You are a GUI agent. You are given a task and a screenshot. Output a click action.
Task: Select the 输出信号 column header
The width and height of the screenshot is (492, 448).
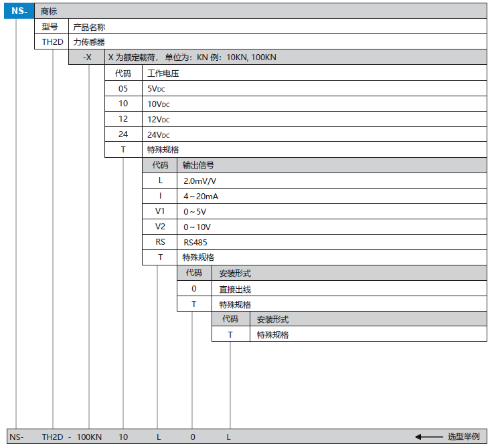click(x=198, y=165)
